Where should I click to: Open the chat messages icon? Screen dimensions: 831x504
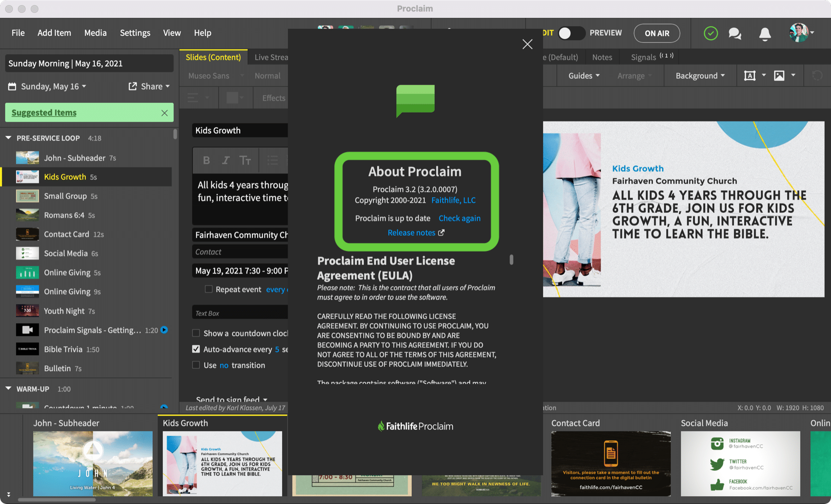(x=735, y=33)
